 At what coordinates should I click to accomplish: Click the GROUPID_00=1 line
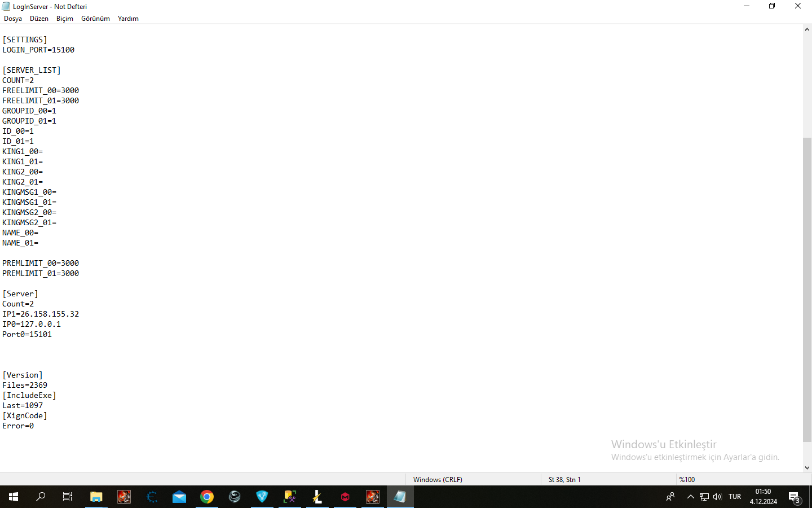(29, 111)
